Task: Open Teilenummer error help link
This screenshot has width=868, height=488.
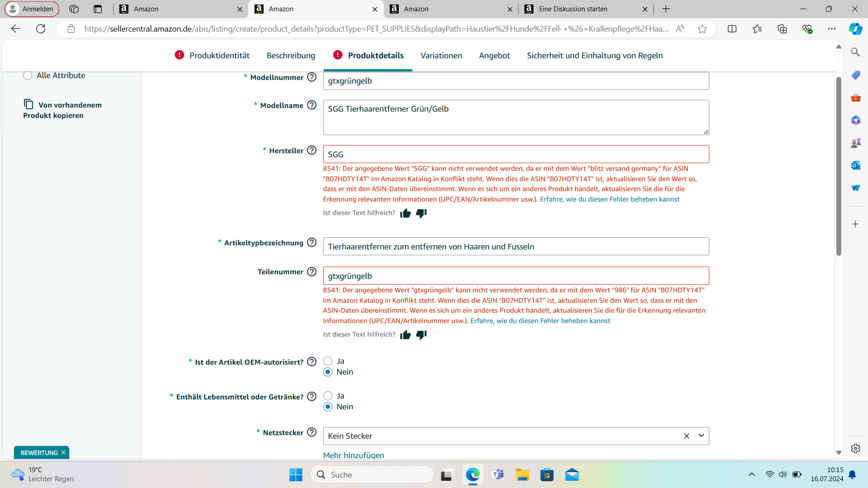Action: (x=540, y=321)
